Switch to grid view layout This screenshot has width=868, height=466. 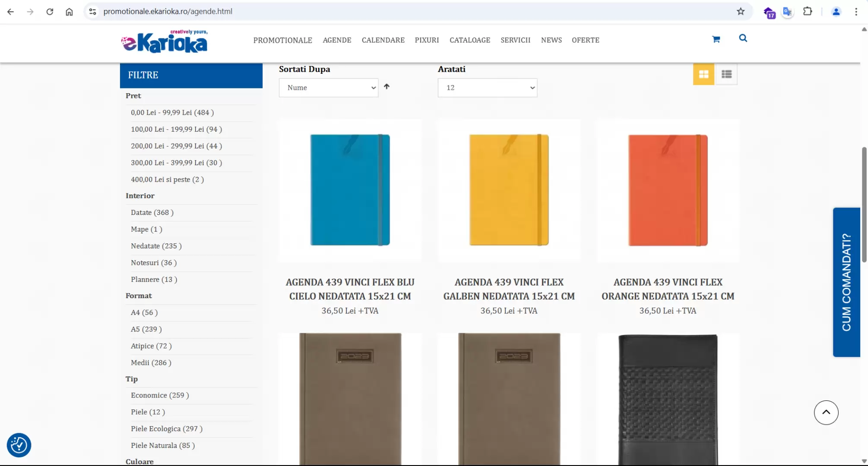[703, 74]
